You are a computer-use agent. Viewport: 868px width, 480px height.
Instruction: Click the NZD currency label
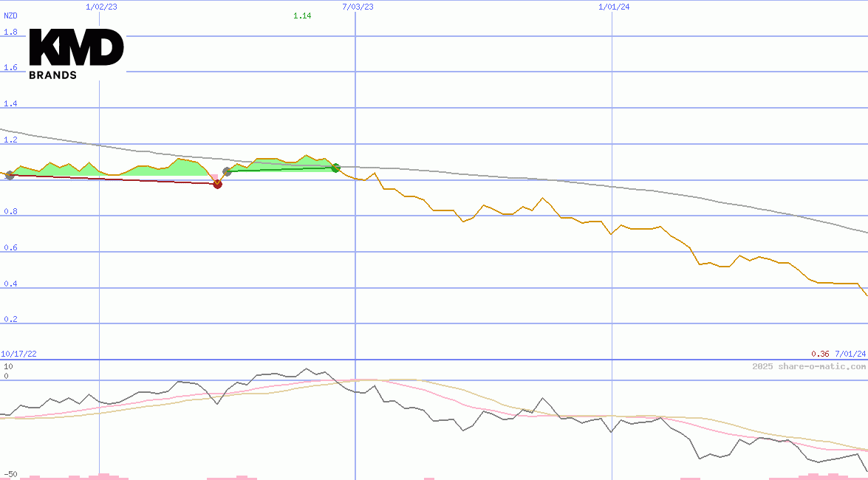[10, 16]
